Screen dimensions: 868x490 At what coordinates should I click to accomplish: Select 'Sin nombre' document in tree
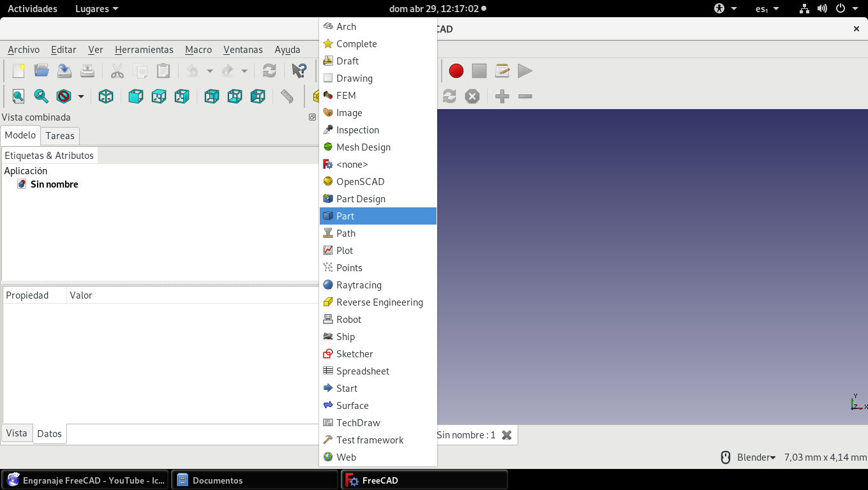pos(54,184)
